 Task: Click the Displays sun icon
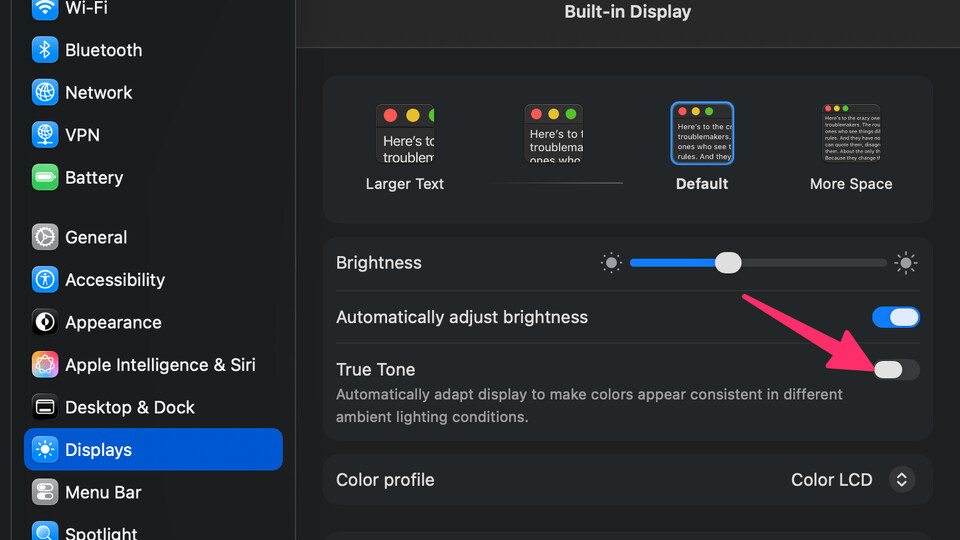pos(45,449)
